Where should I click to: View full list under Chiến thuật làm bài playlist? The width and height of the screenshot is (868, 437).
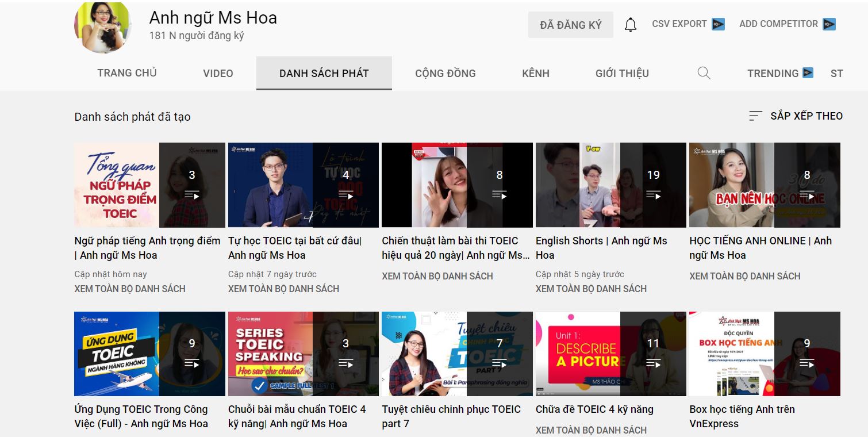click(x=437, y=276)
